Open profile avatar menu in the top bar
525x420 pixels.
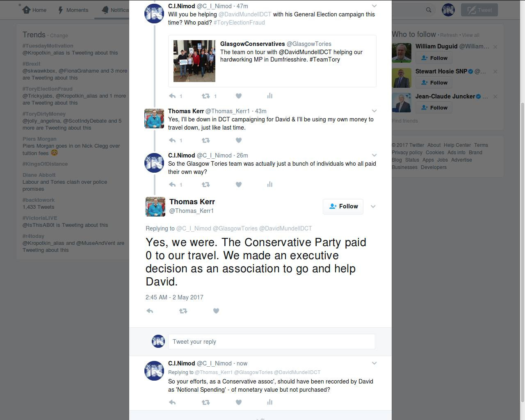tap(448, 10)
